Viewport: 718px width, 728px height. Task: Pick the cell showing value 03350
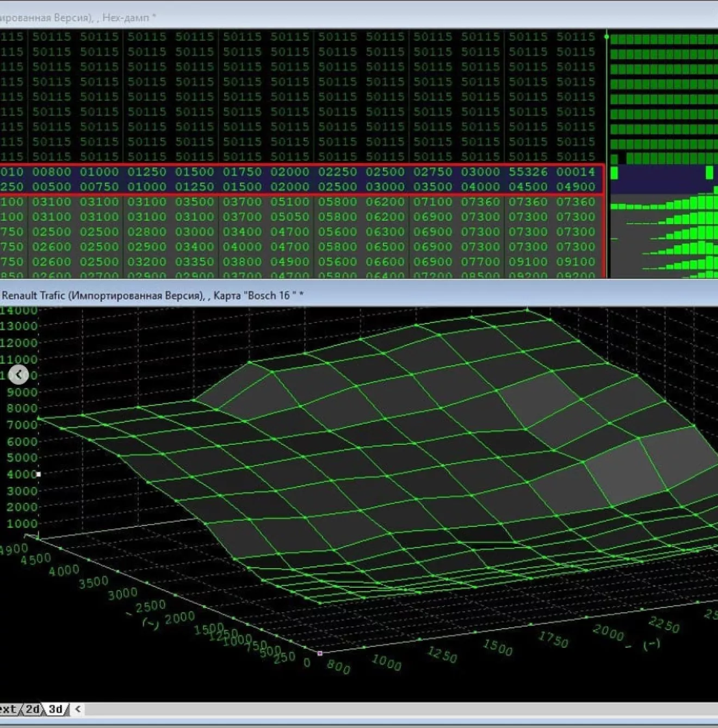coord(195,262)
